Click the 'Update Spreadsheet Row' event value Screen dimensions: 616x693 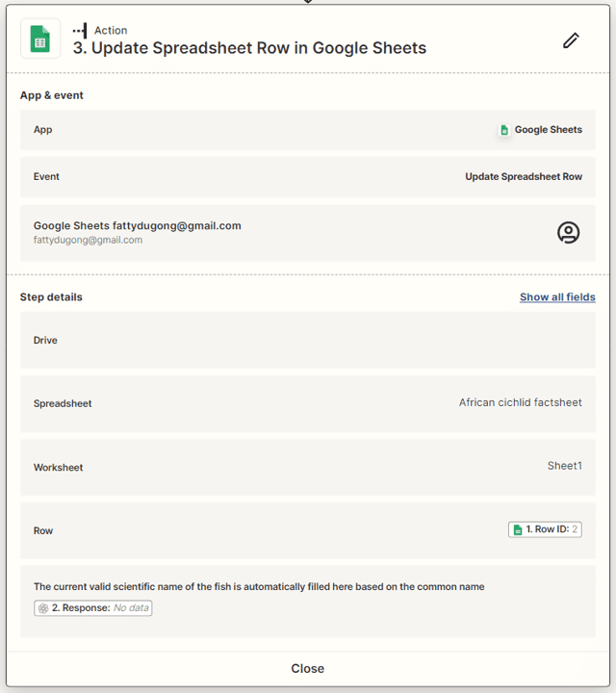[x=524, y=177]
